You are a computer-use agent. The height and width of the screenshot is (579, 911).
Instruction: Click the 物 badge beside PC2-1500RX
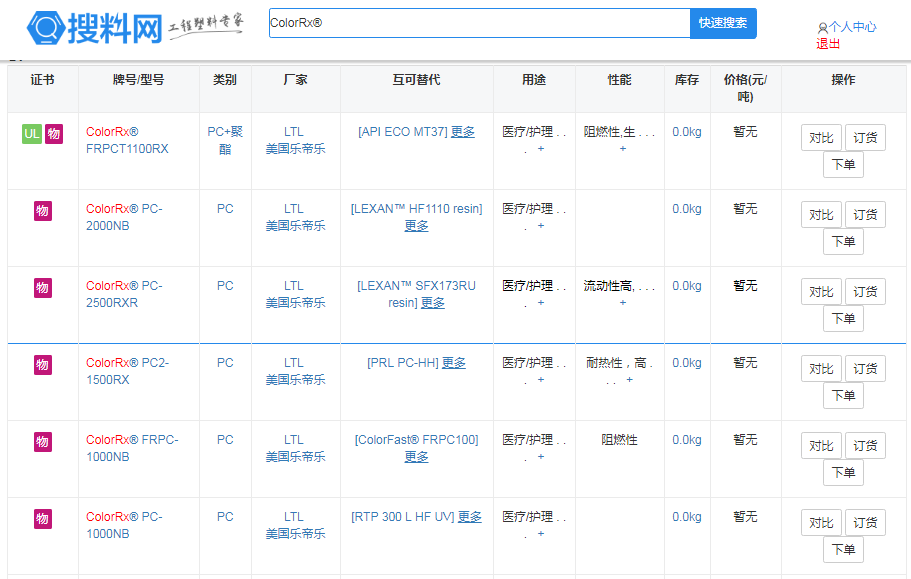(42, 365)
